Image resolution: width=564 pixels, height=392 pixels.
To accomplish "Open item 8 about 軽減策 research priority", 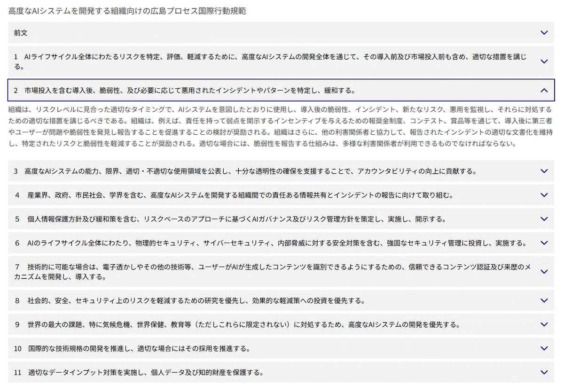I will [281, 300].
